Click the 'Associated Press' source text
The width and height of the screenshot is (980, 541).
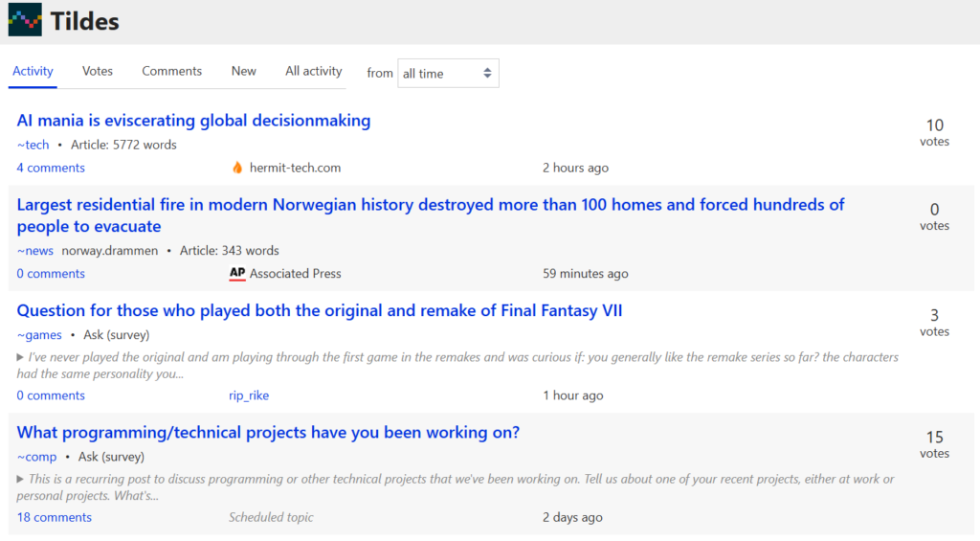pos(295,273)
